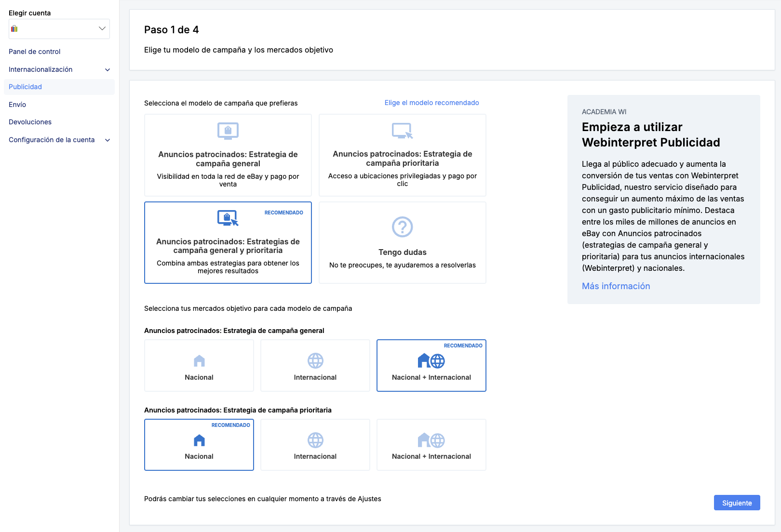Click the Siguiente button

coord(737,503)
